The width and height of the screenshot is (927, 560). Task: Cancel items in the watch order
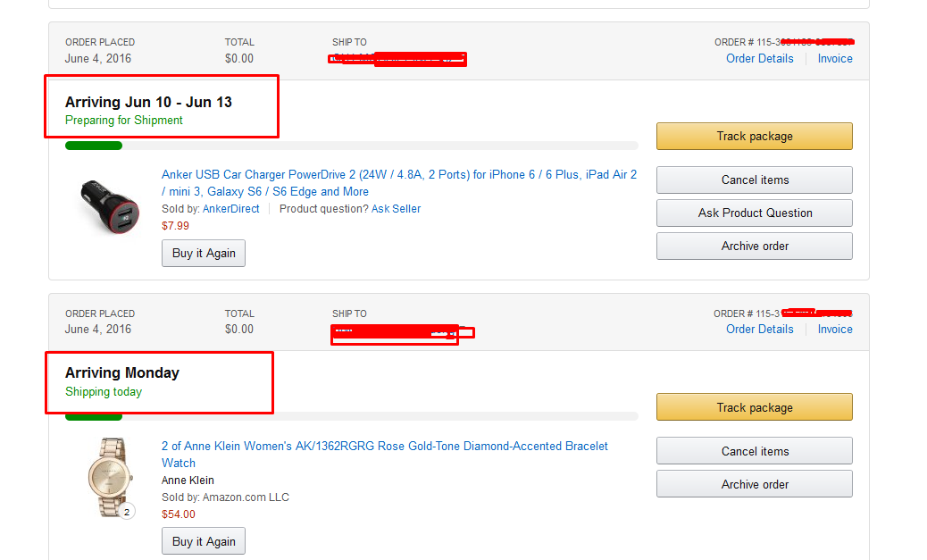(x=754, y=452)
